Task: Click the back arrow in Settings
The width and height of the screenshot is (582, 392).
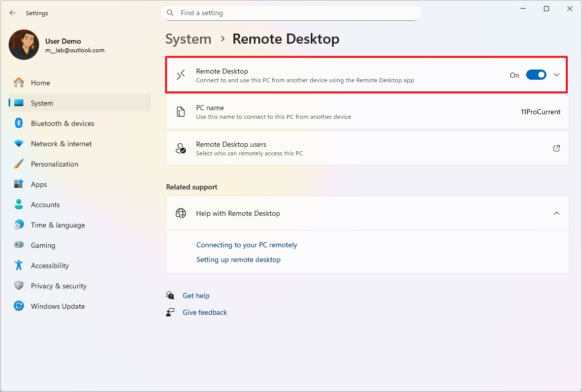Action: click(x=12, y=13)
